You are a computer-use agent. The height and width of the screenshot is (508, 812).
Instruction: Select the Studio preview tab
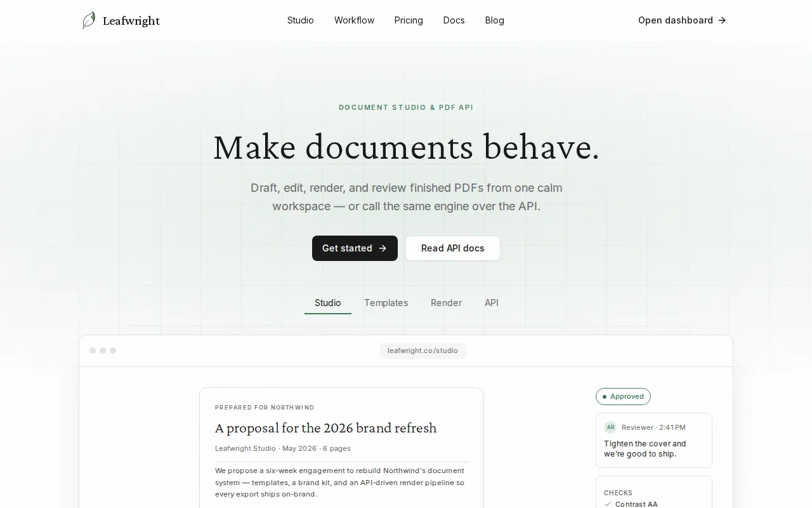click(328, 303)
